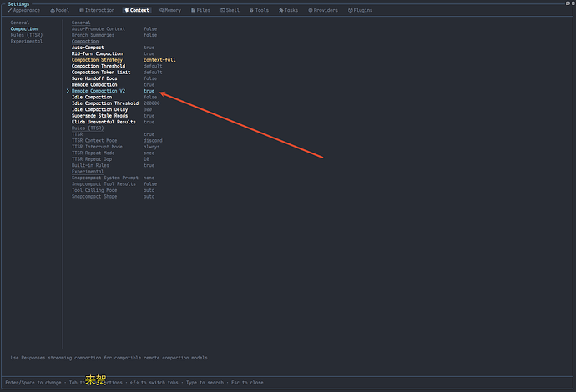Jump to Rules (TTSR) in the sidebar

[27, 35]
